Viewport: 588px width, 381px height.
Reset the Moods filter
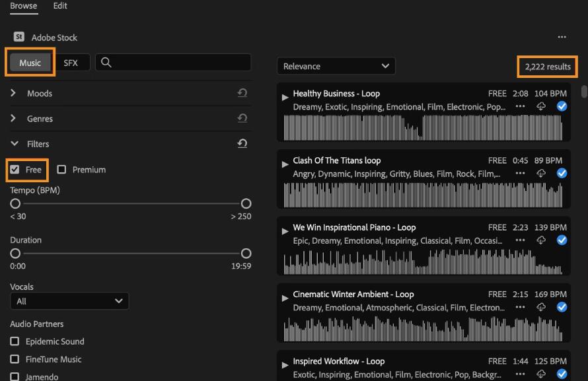[242, 93]
